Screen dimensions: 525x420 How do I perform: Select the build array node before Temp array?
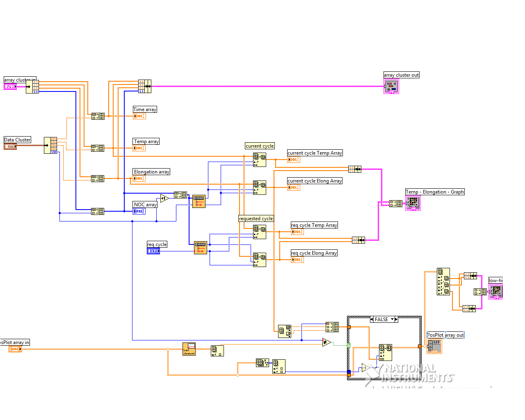pos(98,148)
